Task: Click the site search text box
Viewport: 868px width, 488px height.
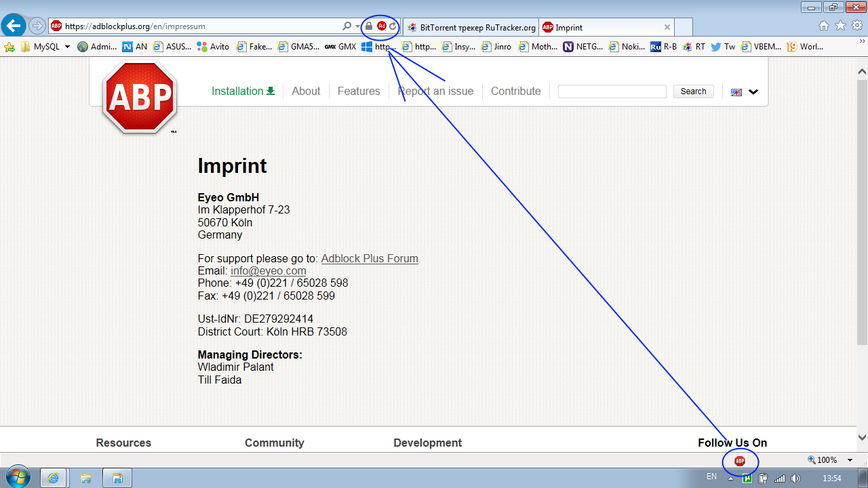Action: tap(612, 91)
